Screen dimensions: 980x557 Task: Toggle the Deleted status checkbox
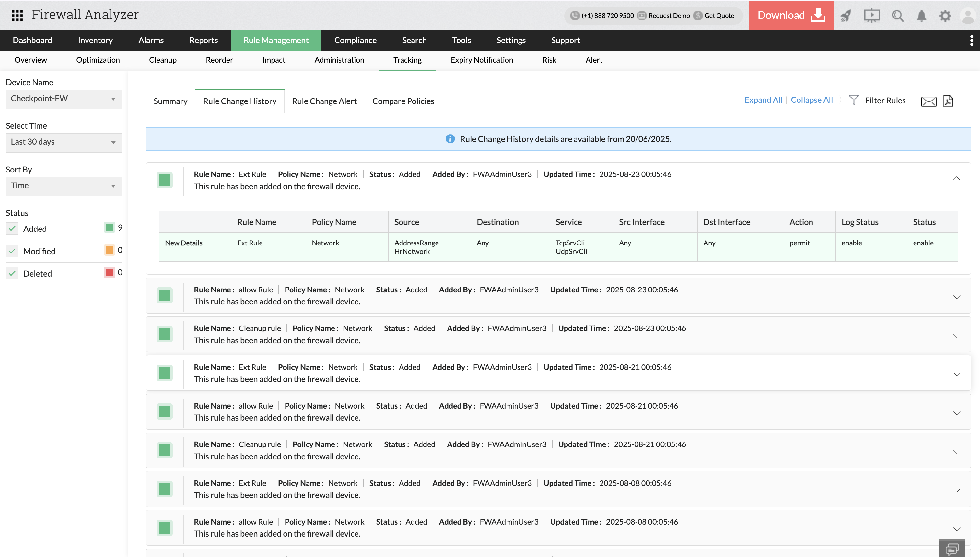(x=12, y=273)
